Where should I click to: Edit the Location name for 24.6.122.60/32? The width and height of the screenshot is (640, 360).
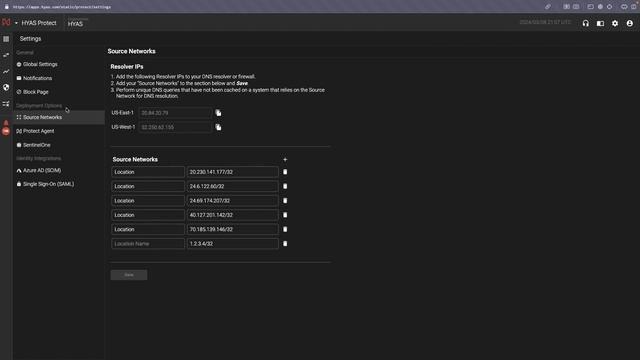[148, 186]
